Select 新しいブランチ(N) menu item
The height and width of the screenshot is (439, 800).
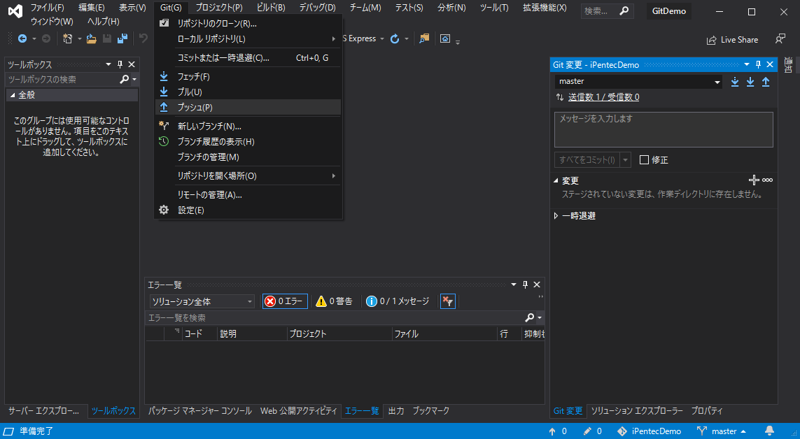[248, 126]
